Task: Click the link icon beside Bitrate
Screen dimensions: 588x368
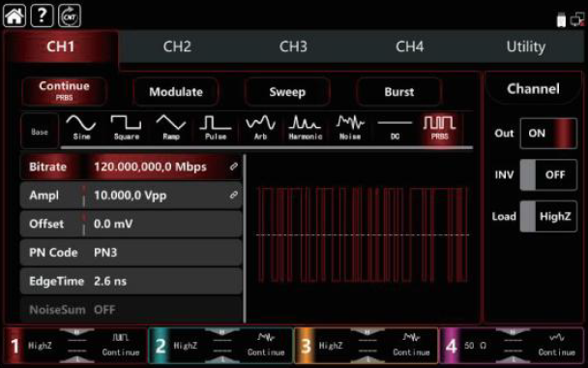Action: point(234,167)
